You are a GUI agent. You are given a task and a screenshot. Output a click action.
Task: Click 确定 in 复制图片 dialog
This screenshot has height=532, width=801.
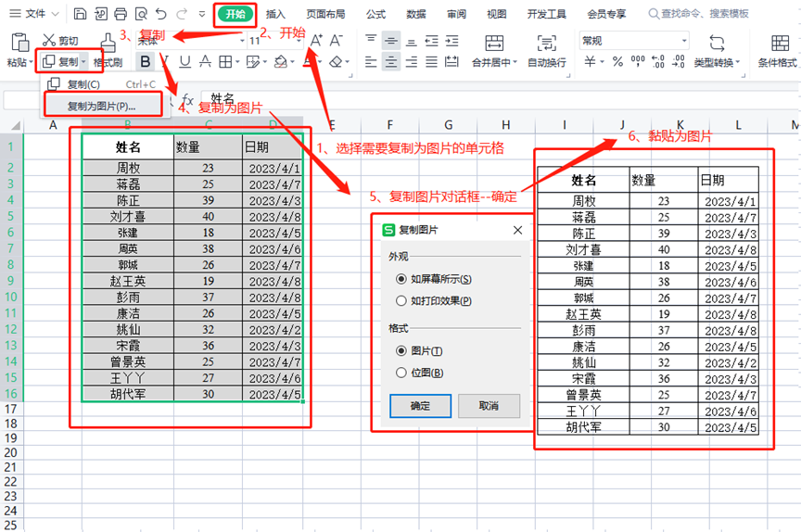[420, 406]
